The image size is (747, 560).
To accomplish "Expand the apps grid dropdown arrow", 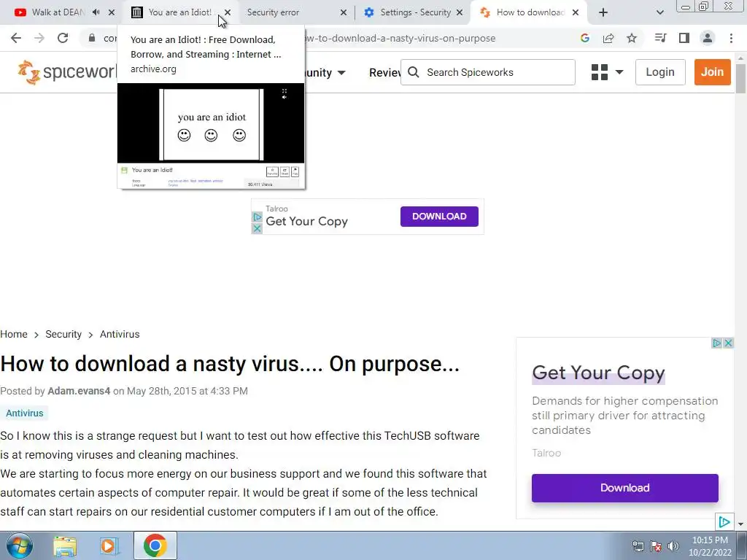I will pyautogui.click(x=619, y=72).
